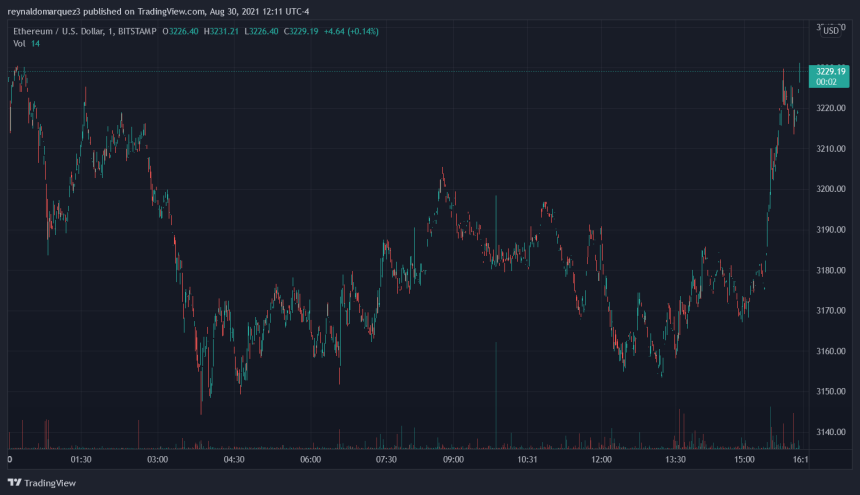Click the +4.64 (+0.14%) change value
Viewport: 860px width, 495px height.
tap(358, 31)
